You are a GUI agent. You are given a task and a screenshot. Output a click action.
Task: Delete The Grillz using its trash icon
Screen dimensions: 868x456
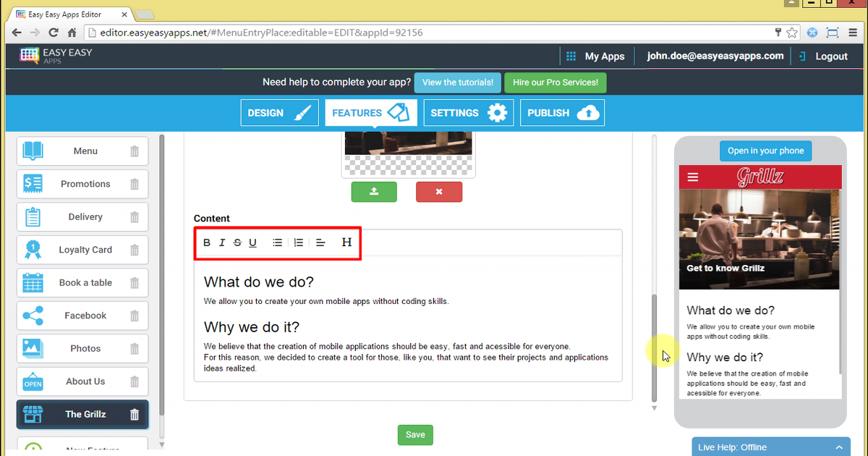(134, 414)
